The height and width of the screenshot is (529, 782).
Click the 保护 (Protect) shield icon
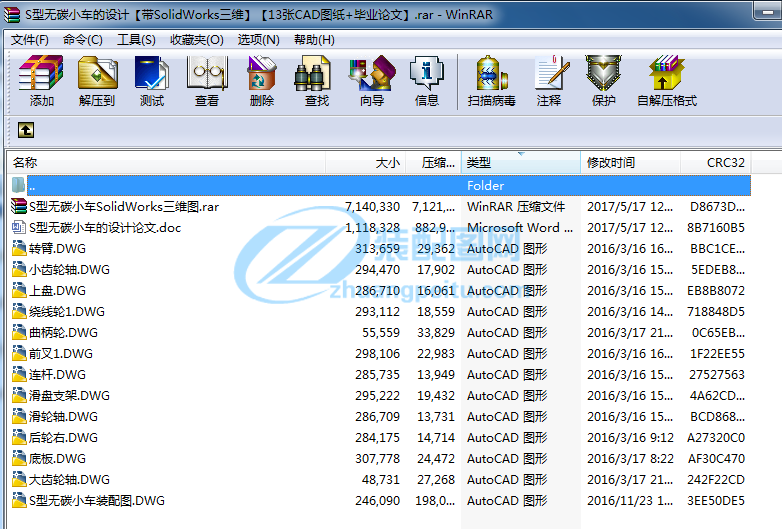pos(603,73)
